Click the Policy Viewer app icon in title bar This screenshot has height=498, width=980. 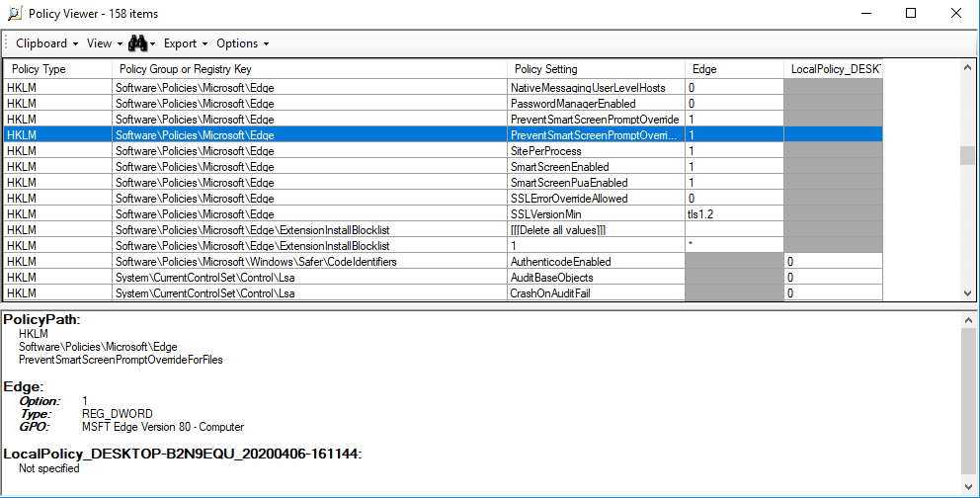tap(14, 13)
